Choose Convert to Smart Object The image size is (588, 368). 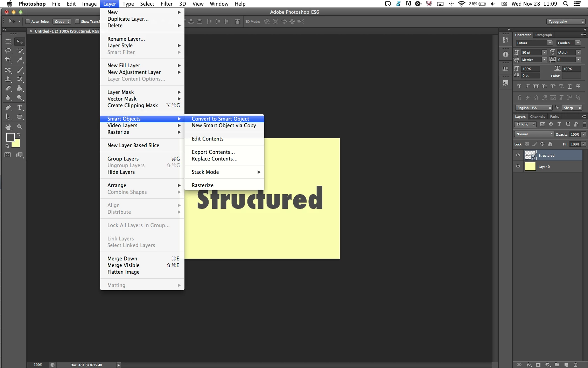tap(224, 119)
